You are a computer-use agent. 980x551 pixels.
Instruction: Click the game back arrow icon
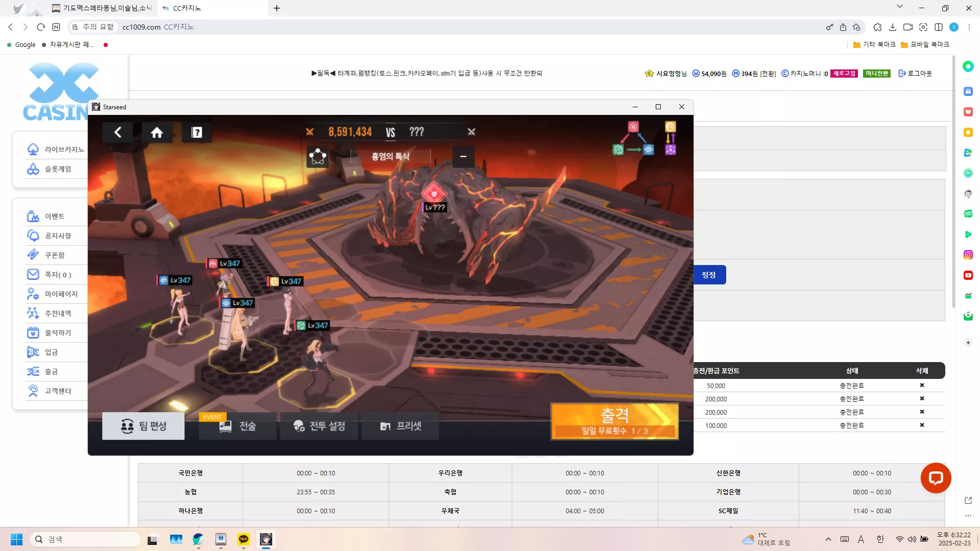[x=118, y=132]
